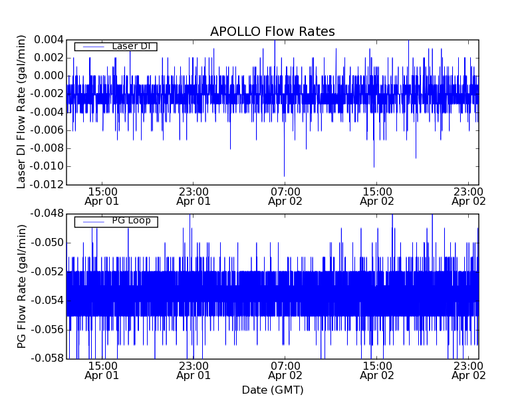The image size is (532, 399).
Task: Click "15:00 Apr 01" tick under PG Loop plot
Action: pyautogui.click(x=102, y=371)
